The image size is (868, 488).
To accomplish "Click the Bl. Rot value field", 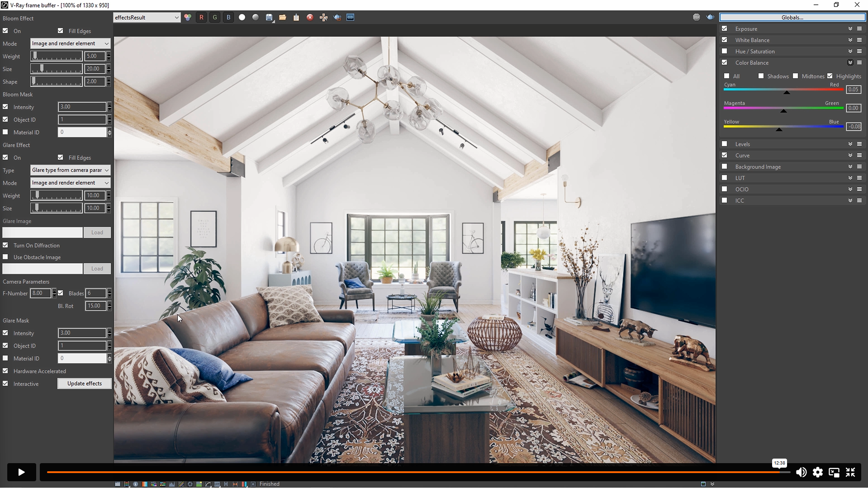I will 95,306.
